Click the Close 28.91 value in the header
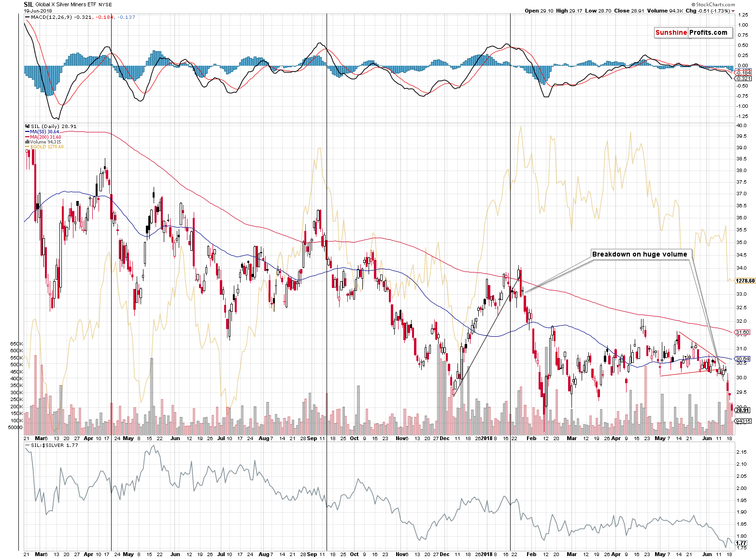756x559 pixels. (x=629, y=11)
